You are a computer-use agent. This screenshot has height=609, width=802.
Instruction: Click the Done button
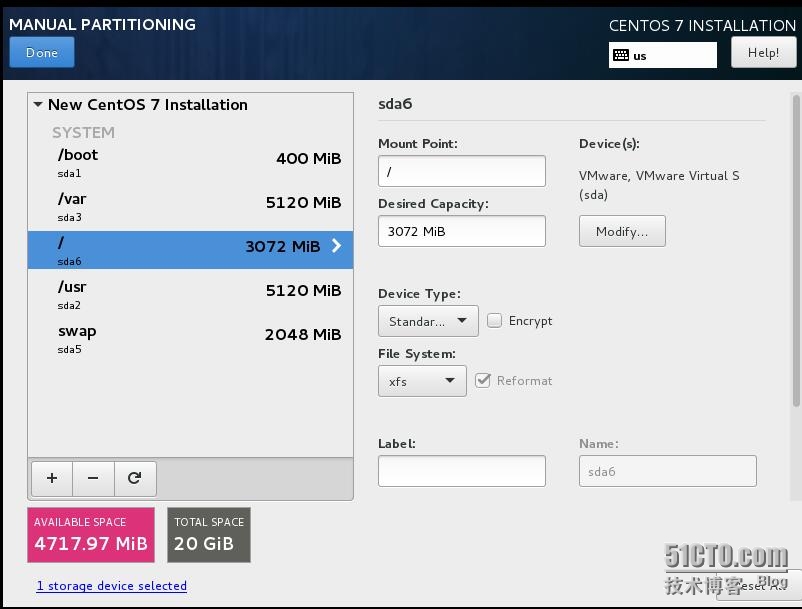point(41,52)
